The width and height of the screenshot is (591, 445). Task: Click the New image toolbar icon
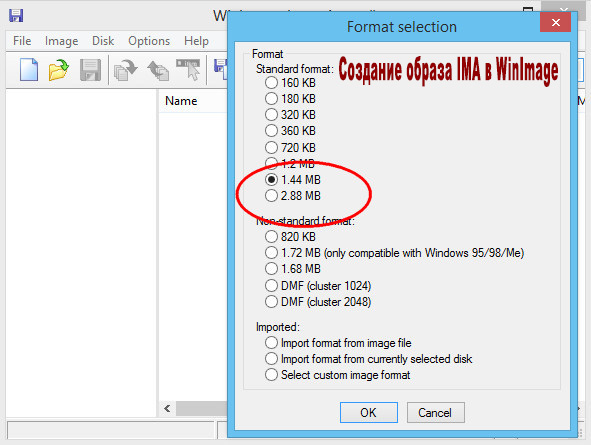tap(29, 70)
